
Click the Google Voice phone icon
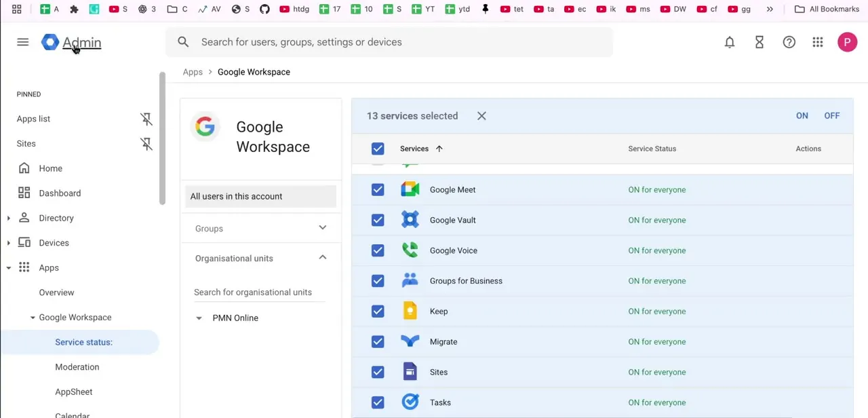pyautogui.click(x=410, y=250)
